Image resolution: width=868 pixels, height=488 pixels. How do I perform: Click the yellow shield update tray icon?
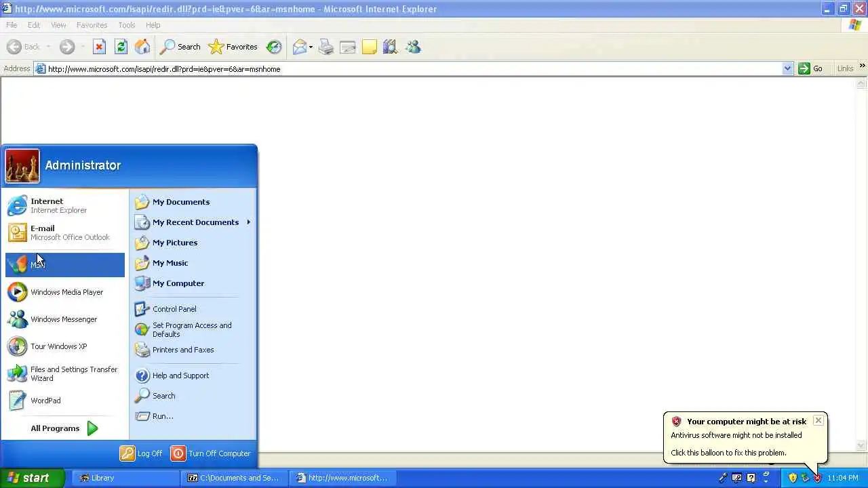coord(793,478)
